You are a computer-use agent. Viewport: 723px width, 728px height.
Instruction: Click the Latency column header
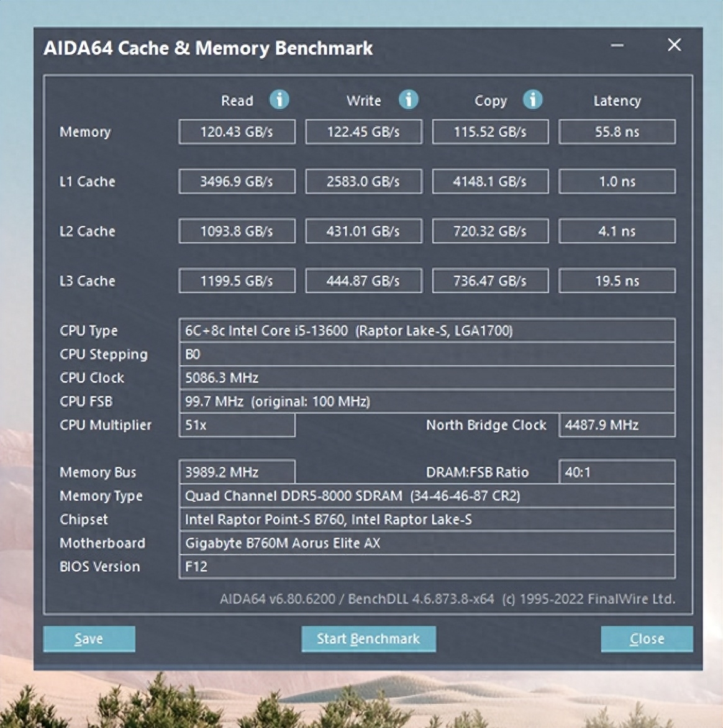[x=617, y=101]
